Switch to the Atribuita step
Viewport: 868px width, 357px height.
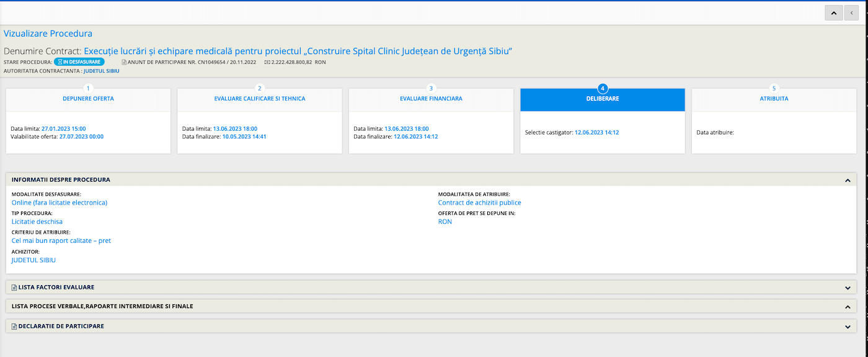pyautogui.click(x=774, y=99)
